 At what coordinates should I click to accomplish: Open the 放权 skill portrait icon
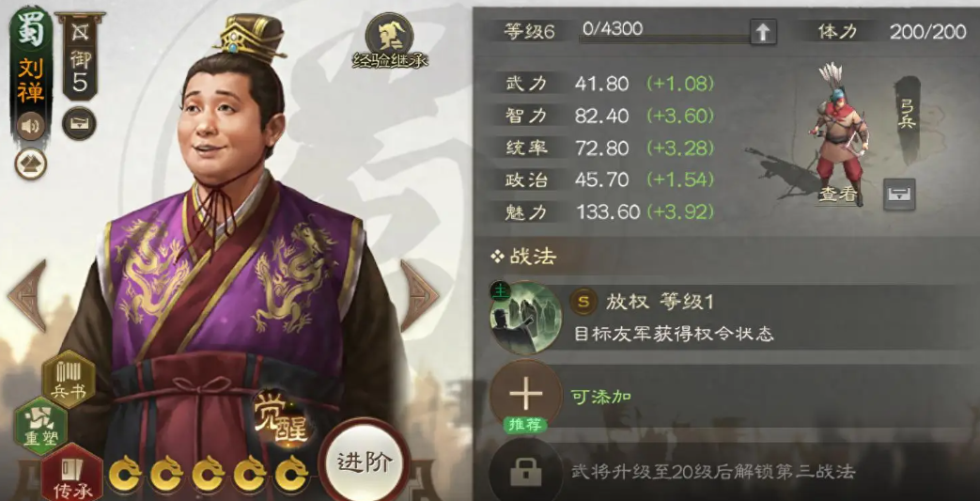click(525, 318)
